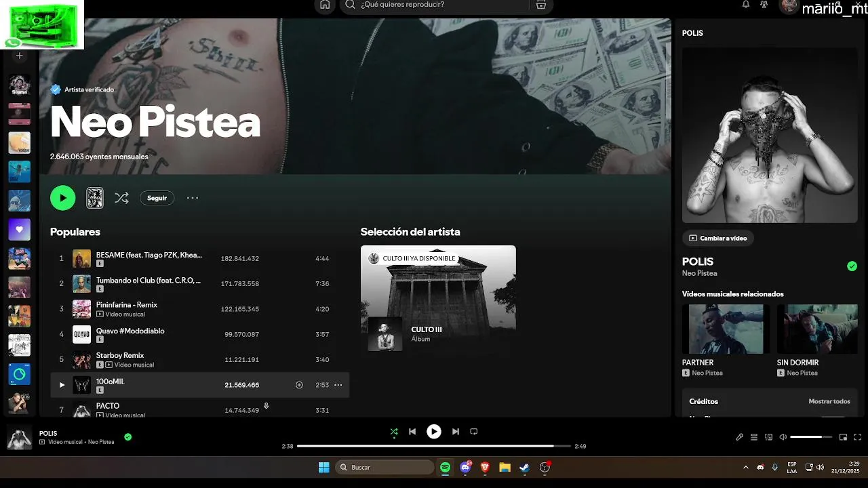This screenshot has width=868, height=488.
Task: Open Steam from the taskbar
Action: (x=524, y=467)
